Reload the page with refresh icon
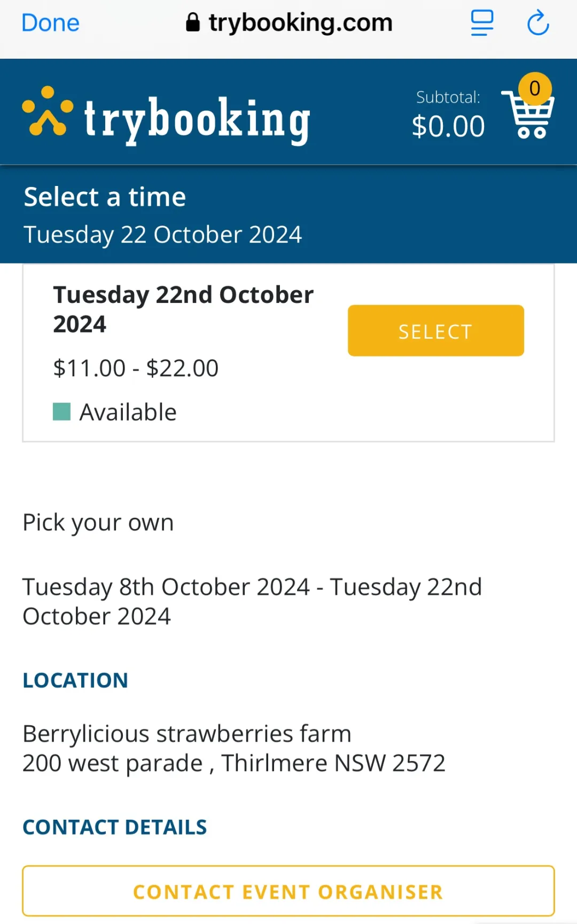Viewport: 577px width, 924px height. click(x=538, y=23)
